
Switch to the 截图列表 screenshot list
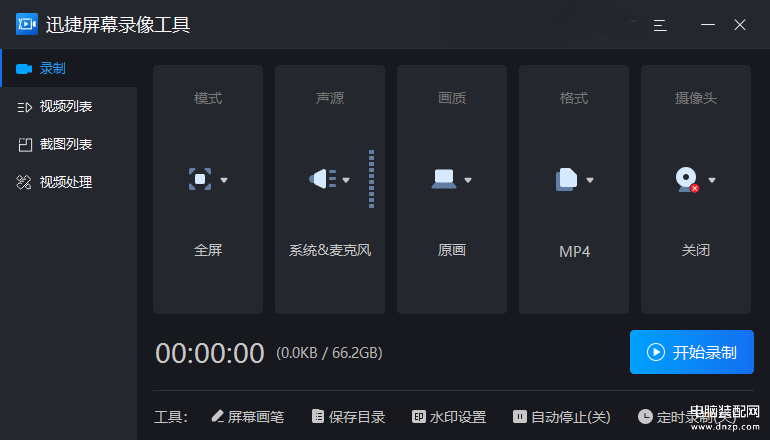pos(69,144)
